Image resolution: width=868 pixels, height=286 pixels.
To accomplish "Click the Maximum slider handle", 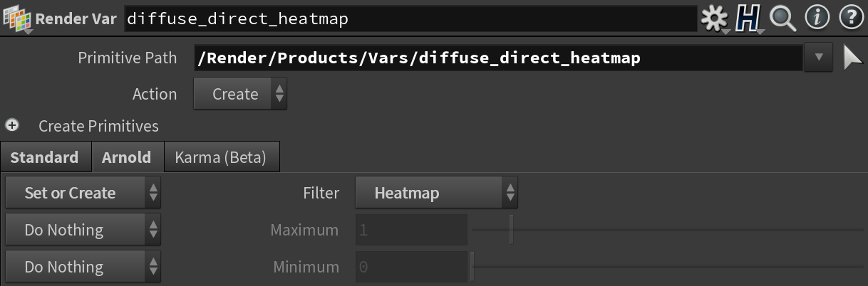I will pyautogui.click(x=511, y=230).
